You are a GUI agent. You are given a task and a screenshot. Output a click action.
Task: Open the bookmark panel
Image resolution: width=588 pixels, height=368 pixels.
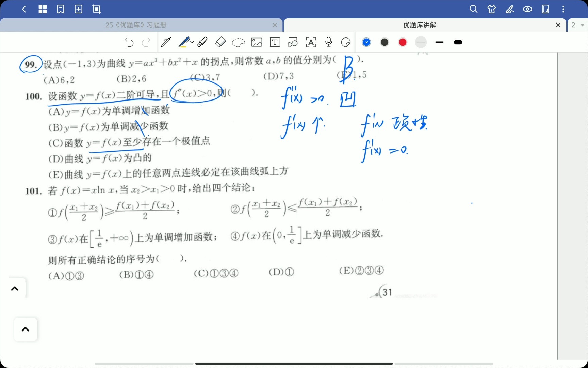(x=61, y=9)
